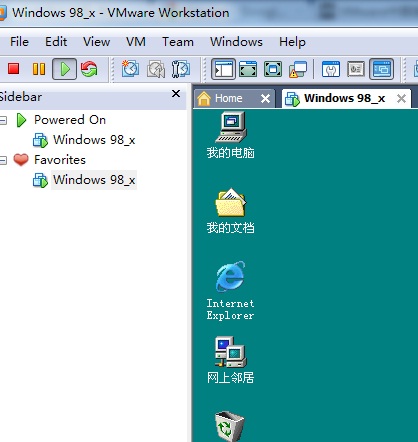The image size is (418, 442).
Task: Select the Powered On tree node
Action: [x=70, y=120]
